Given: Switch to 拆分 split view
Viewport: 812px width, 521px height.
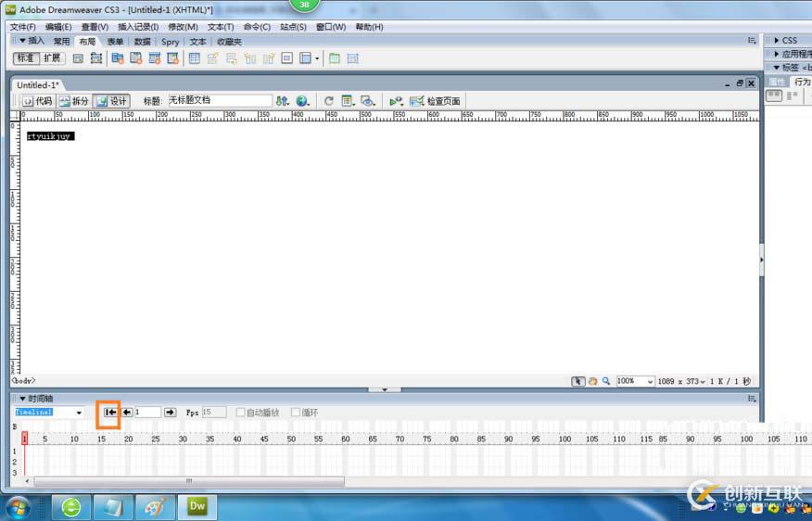Looking at the screenshot, I should (74, 101).
